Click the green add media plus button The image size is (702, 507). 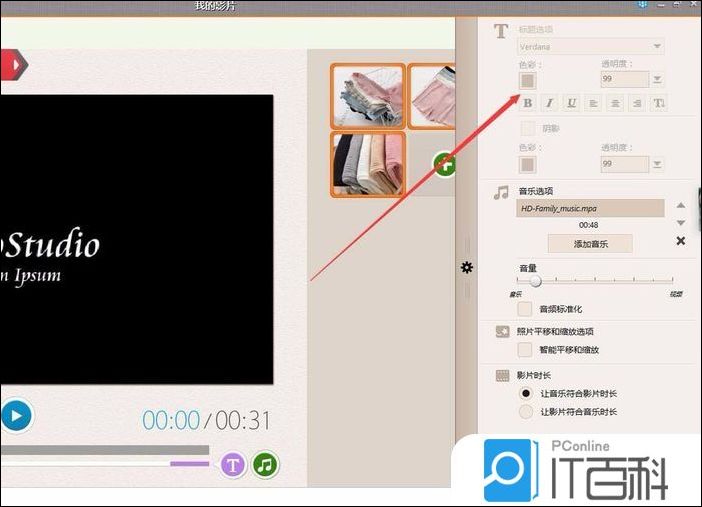click(445, 164)
